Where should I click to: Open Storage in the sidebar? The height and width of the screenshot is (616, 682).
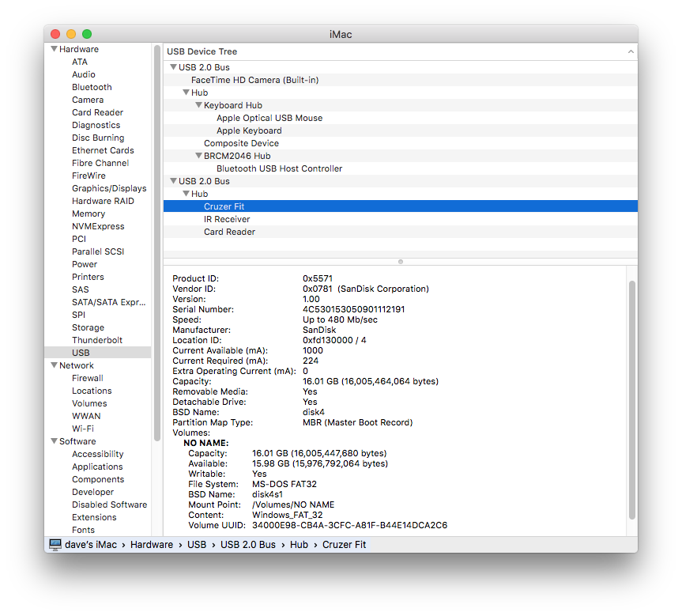pos(88,327)
